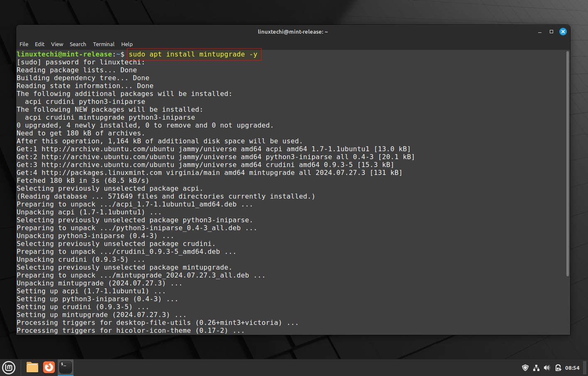Image resolution: width=588 pixels, height=376 pixels.
Task: Click 'Unpacking crudini (0.9.3-5) ...'
Action: pyautogui.click(x=81, y=260)
